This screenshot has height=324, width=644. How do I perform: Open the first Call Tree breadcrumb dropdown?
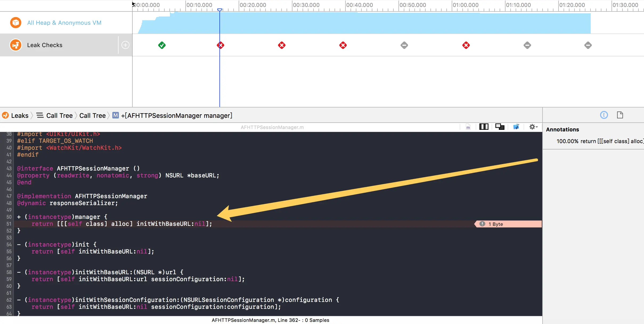coord(59,115)
